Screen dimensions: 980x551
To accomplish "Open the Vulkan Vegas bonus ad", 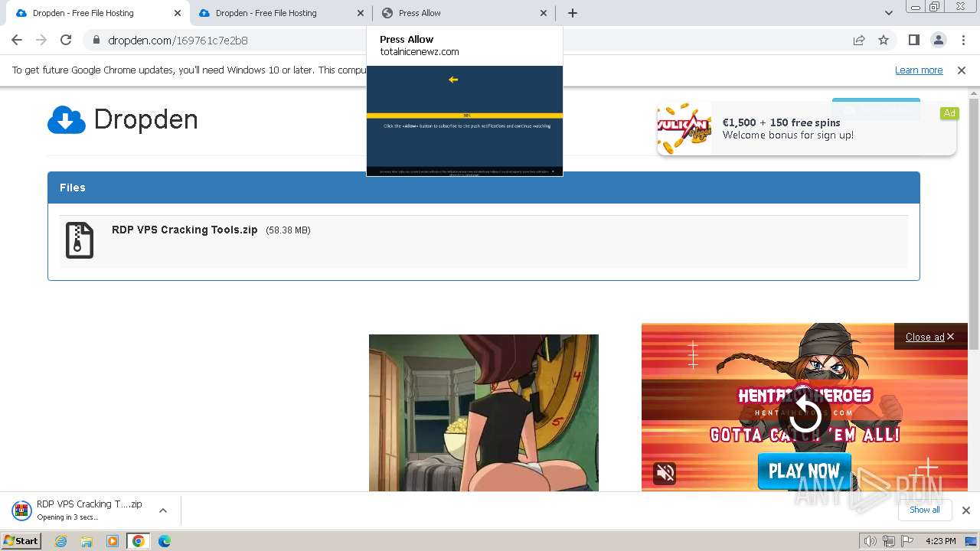I will (x=806, y=129).
